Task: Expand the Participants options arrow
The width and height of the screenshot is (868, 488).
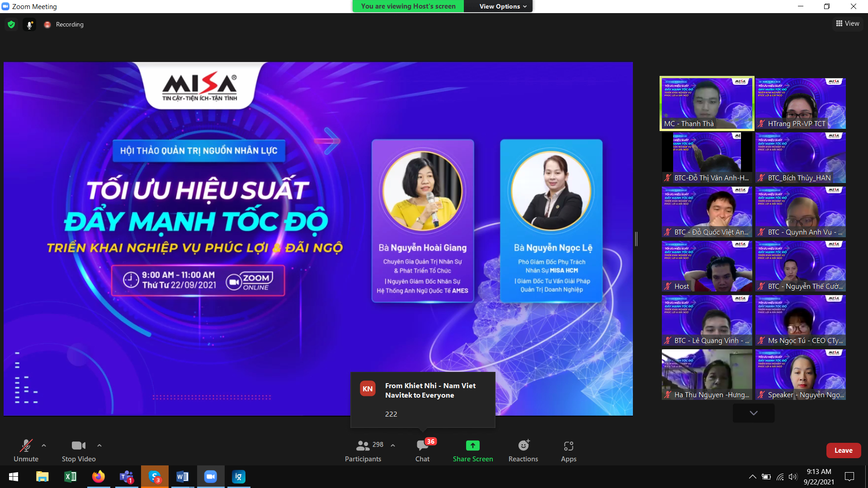Action: [x=393, y=446]
